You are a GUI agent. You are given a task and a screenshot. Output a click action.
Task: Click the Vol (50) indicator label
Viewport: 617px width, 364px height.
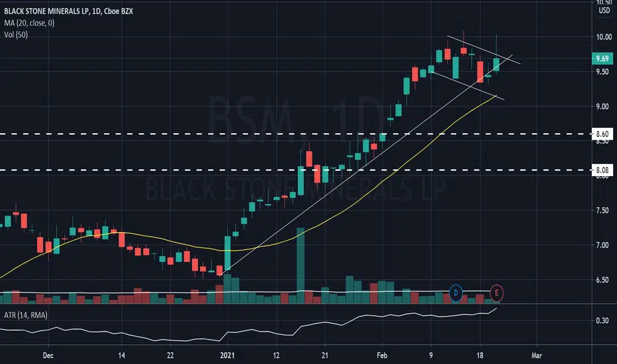pos(16,34)
